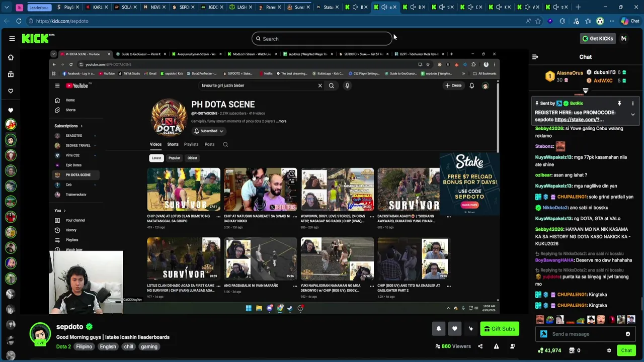
Task: Open the Kick hamburger sidebar menu
Action: (x=12, y=39)
